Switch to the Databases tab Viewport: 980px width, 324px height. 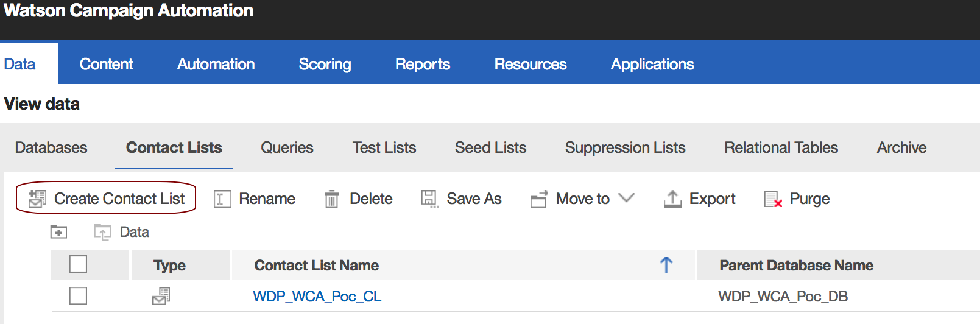point(51,147)
